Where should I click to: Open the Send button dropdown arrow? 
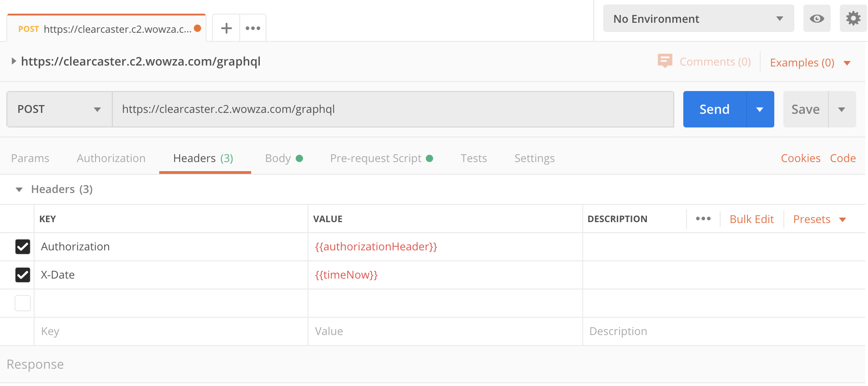(760, 109)
